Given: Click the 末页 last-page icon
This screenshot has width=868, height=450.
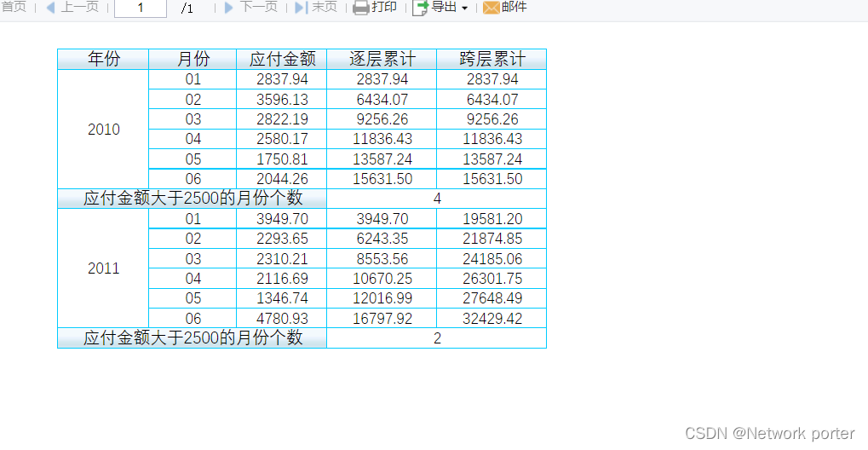Looking at the screenshot, I should (x=302, y=8).
